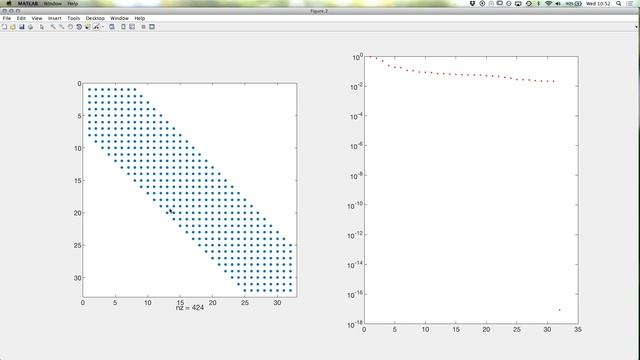Open the Dropbox menu bar icon
Viewport: 640px width, 360px height.
(x=472, y=3)
